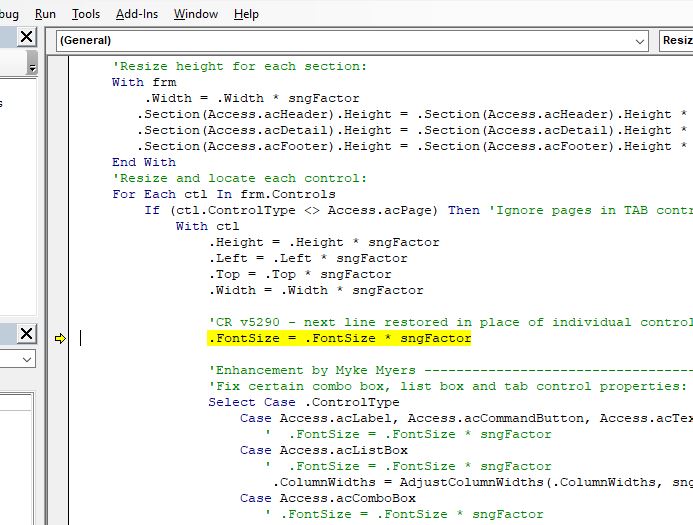Image resolution: width=693 pixels, height=525 pixels.
Task: Click the 'End With' code line
Action: tap(144, 162)
